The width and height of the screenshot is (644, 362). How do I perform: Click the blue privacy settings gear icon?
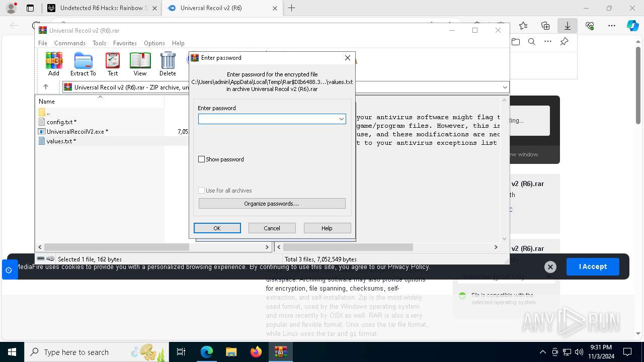(x=9, y=270)
